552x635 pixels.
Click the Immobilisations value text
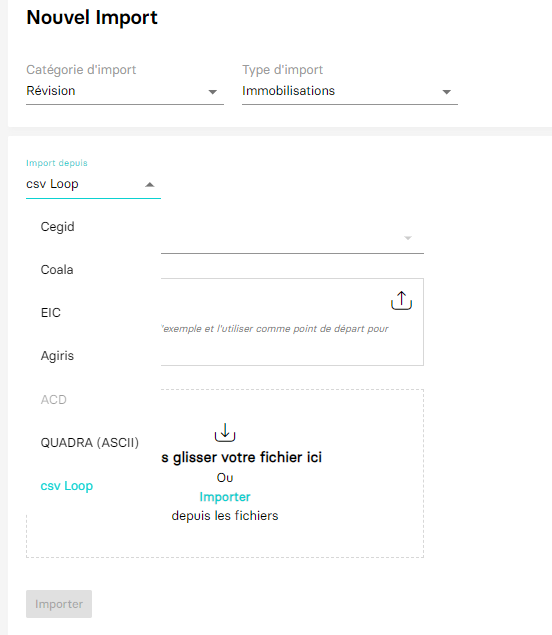click(x=288, y=91)
